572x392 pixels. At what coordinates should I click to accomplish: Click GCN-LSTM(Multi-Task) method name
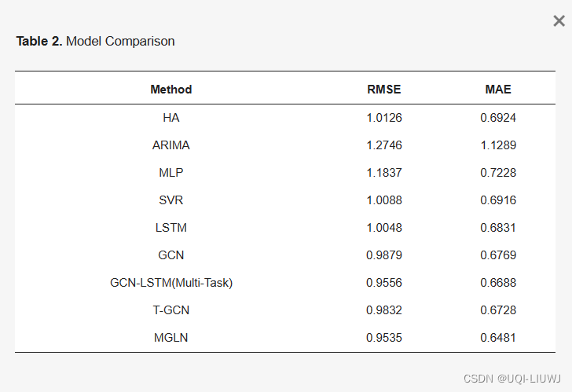171,283
